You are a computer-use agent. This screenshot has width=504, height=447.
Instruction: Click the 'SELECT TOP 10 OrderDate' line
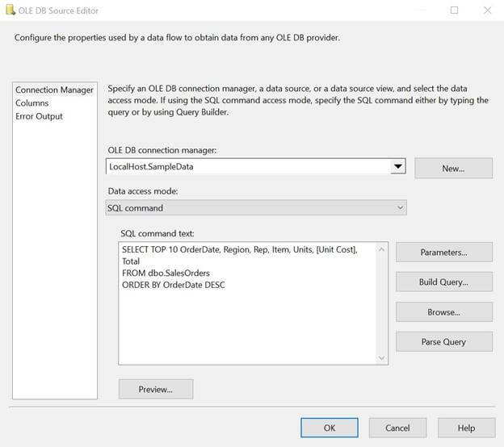click(x=239, y=249)
